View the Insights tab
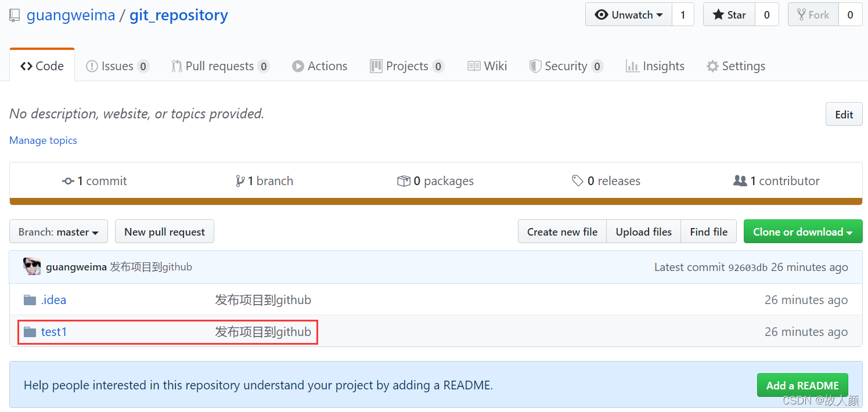This screenshot has height=412, width=868. click(655, 66)
